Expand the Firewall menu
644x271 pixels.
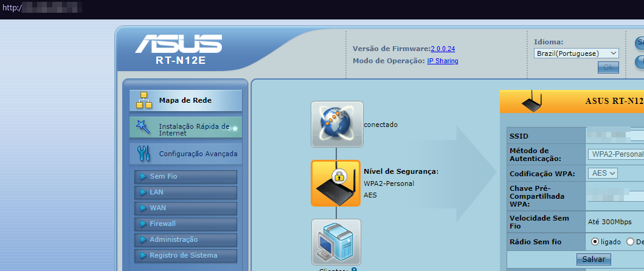[185, 224]
